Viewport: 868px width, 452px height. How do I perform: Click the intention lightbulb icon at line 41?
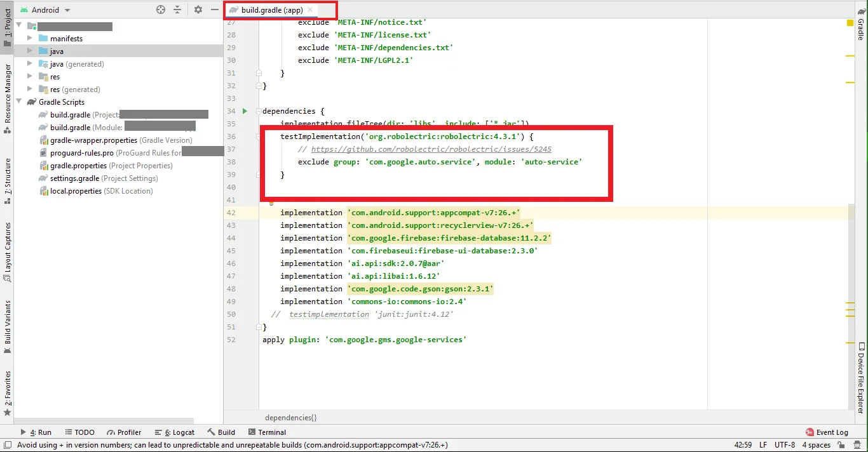point(271,203)
